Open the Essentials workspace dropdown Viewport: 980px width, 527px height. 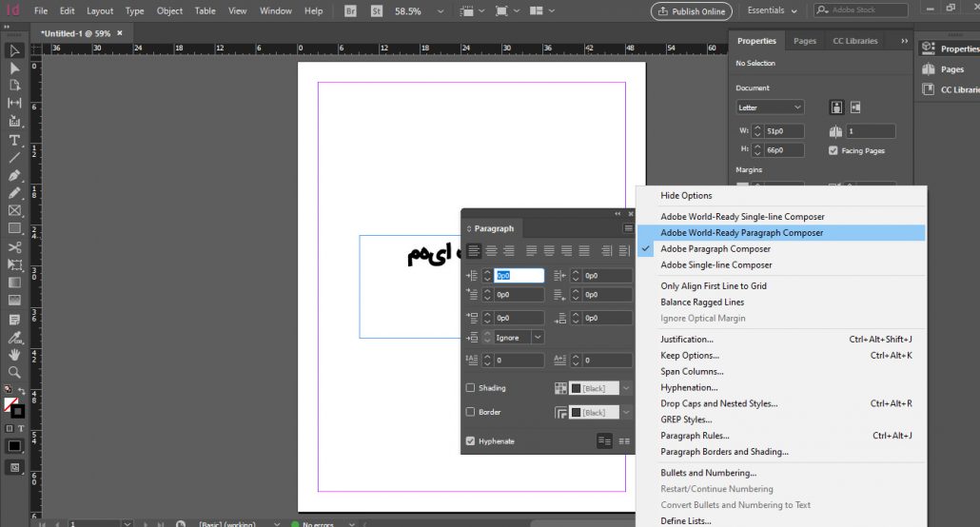point(772,10)
